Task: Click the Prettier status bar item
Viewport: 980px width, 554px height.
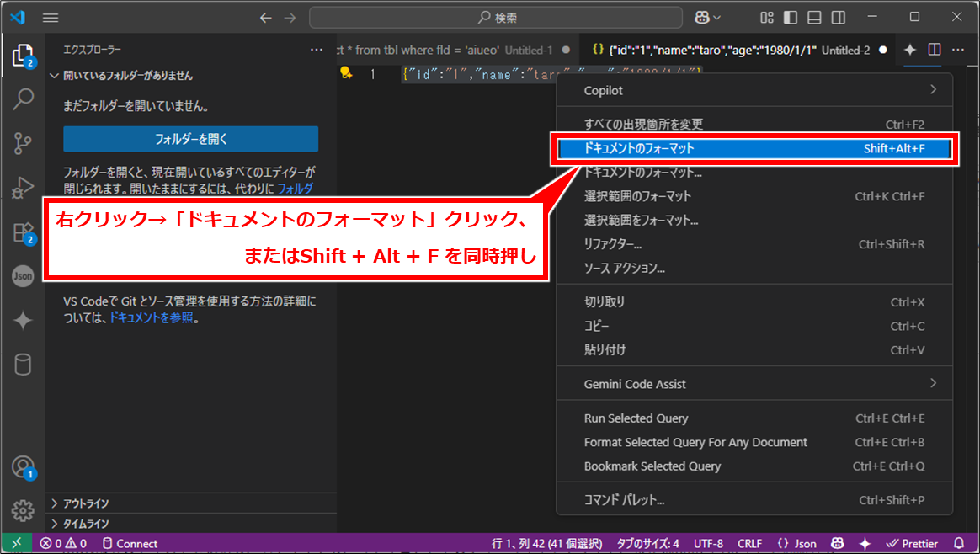Action: pos(912,543)
